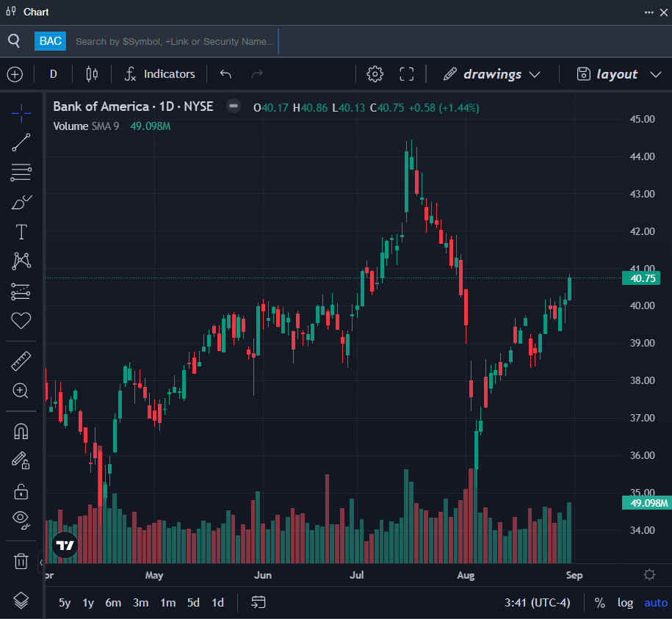
Task: Toggle log scale on price axis
Action: click(x=625, y=603)
